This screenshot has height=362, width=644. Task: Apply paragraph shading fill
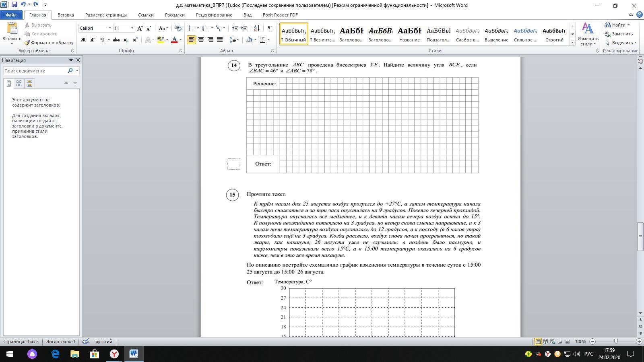point(249,40)
